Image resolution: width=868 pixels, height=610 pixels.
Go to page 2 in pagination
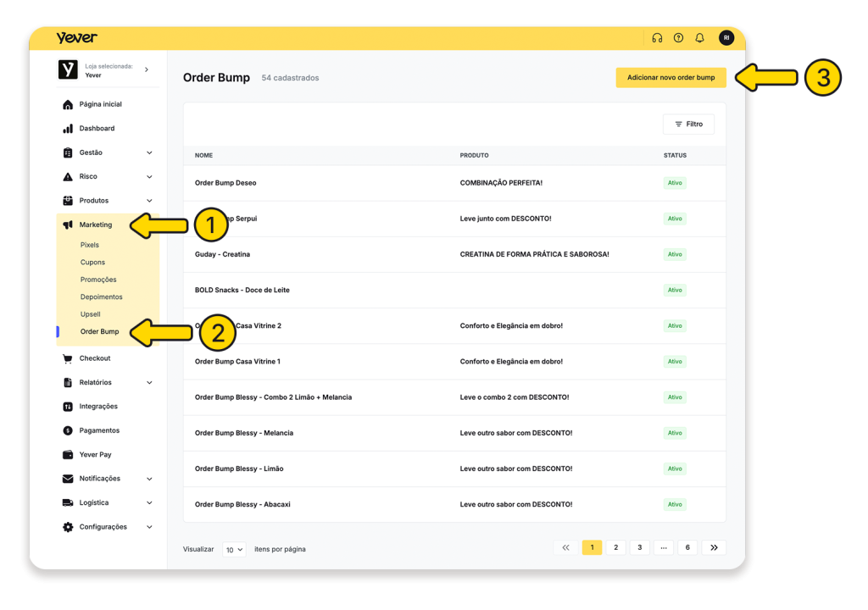[616, 548]
